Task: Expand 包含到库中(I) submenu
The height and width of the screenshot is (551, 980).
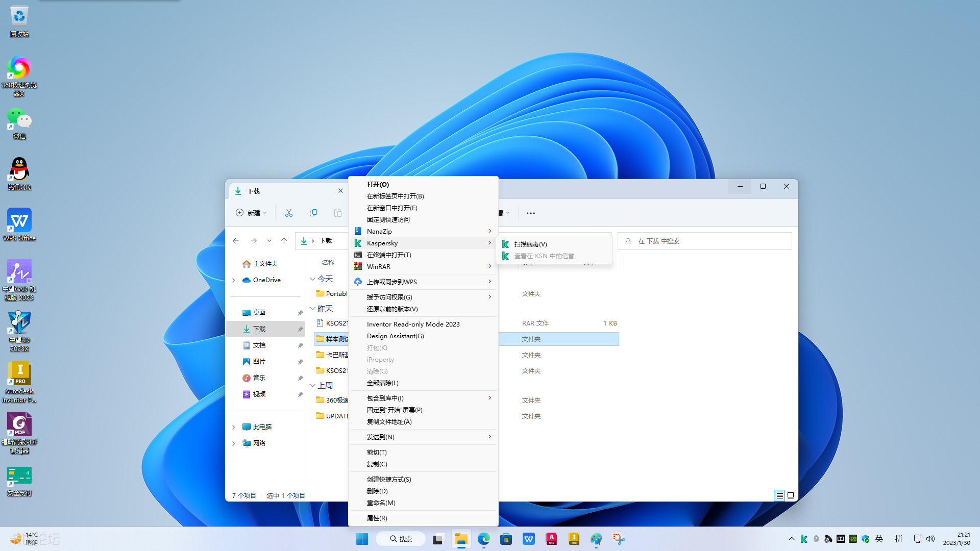Action: [x=423, y=398]
